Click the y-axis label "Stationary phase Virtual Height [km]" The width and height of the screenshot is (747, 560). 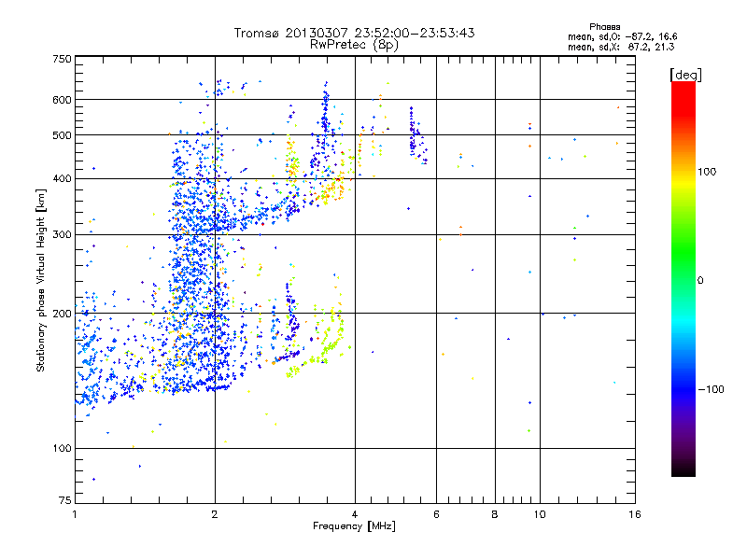pyautogui.click(x=41, y=280)
